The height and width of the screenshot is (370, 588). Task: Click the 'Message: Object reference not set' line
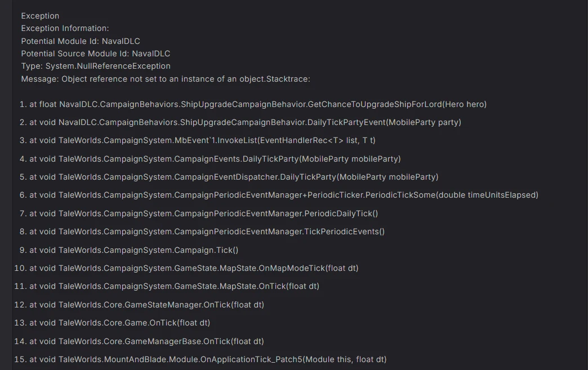[x=166, y=79]
